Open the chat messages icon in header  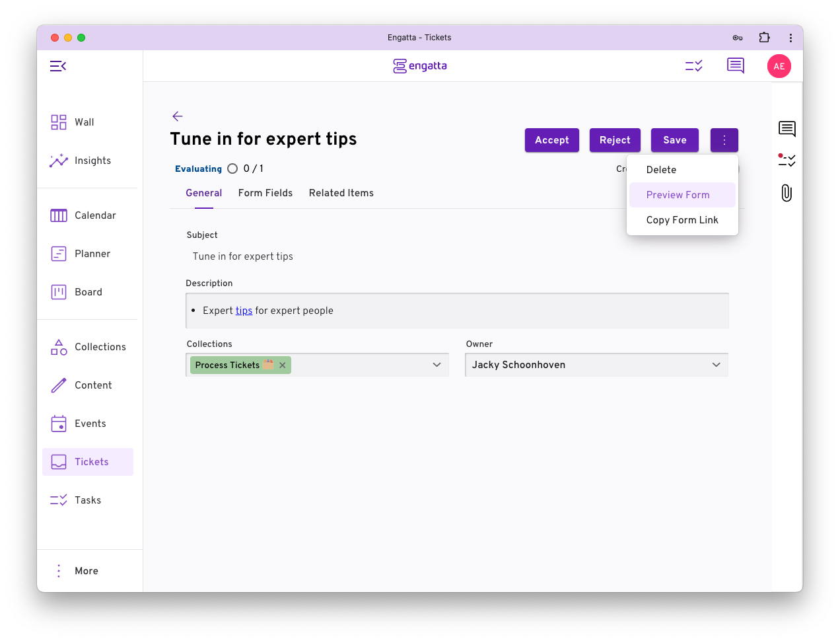coord(735,66)
